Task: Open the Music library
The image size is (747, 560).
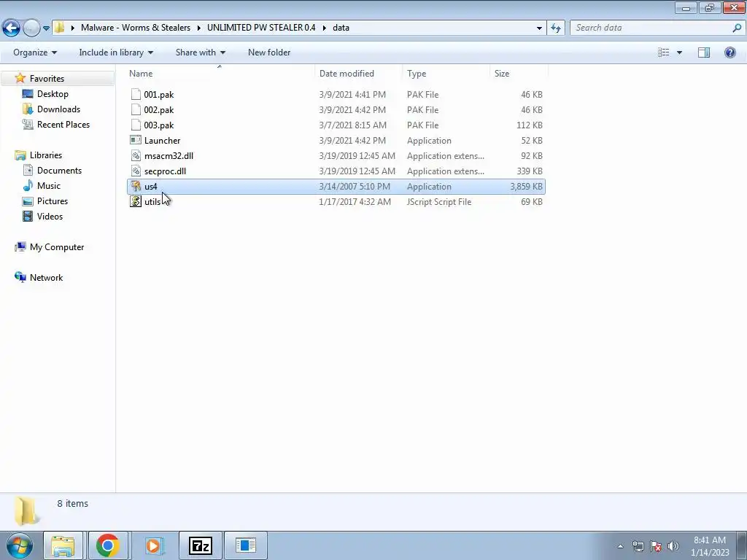Action: (x=49, y=186)
